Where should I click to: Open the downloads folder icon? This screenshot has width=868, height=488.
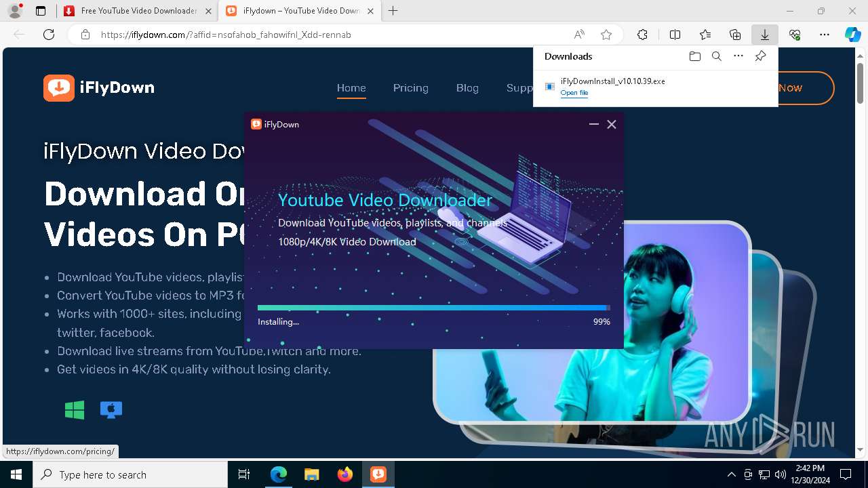pyautogui.click(x=694, y=56)
